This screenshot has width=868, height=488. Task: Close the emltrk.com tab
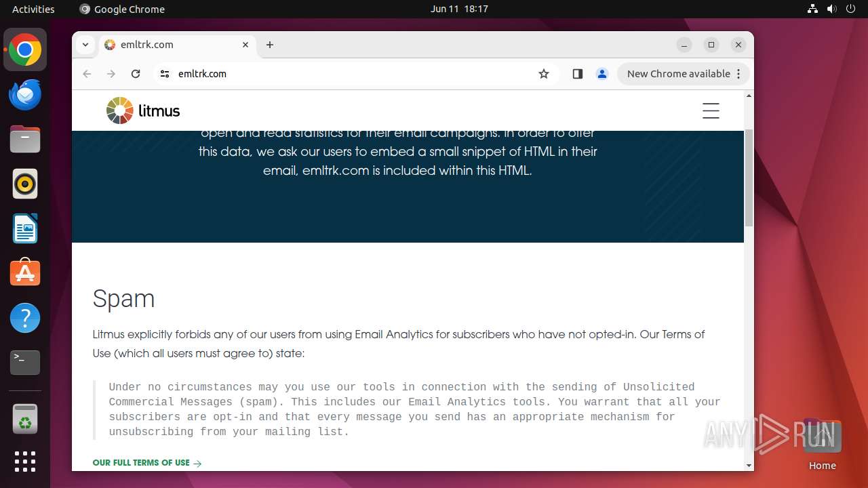245,45
